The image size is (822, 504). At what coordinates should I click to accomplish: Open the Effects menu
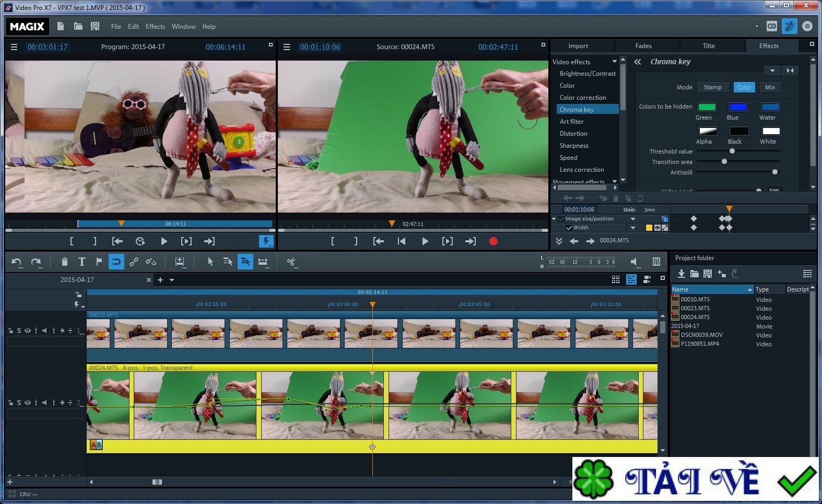155,27
